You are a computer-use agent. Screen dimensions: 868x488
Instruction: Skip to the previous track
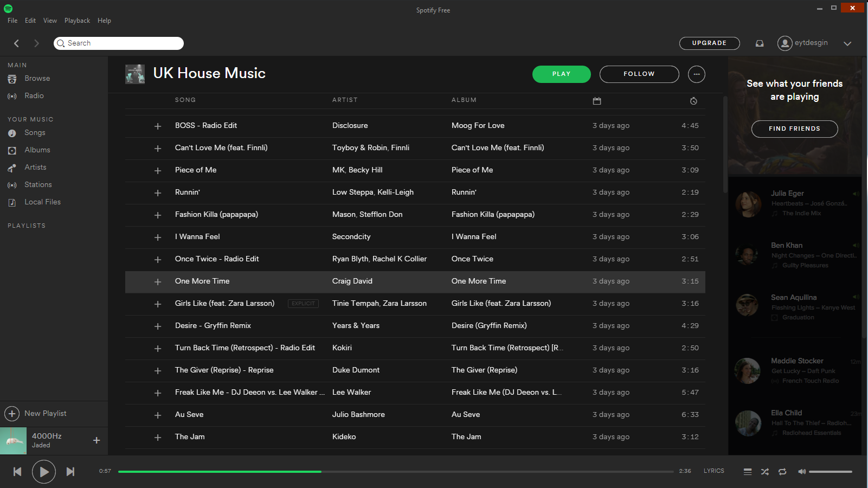tap(17, 472)
